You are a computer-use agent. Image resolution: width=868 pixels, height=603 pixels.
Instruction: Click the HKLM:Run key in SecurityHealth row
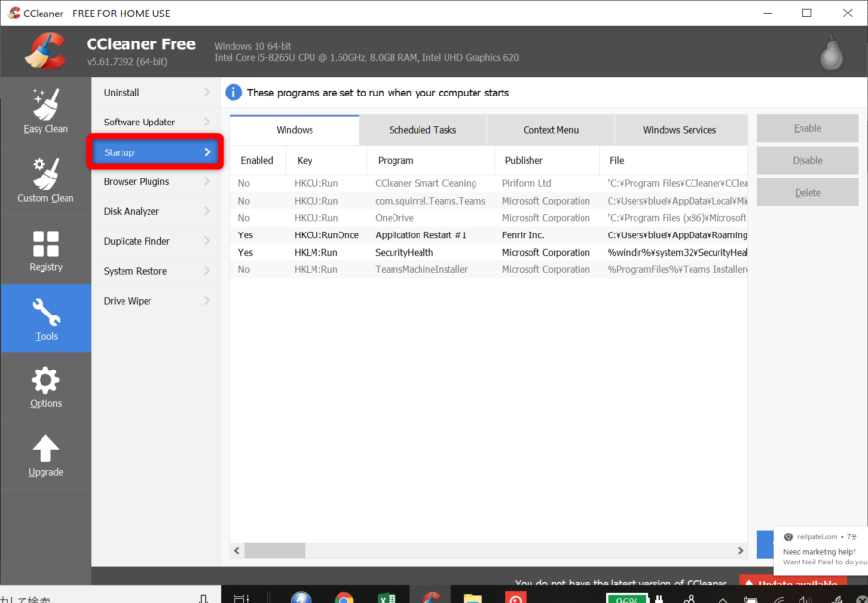(x=315, y=252)
